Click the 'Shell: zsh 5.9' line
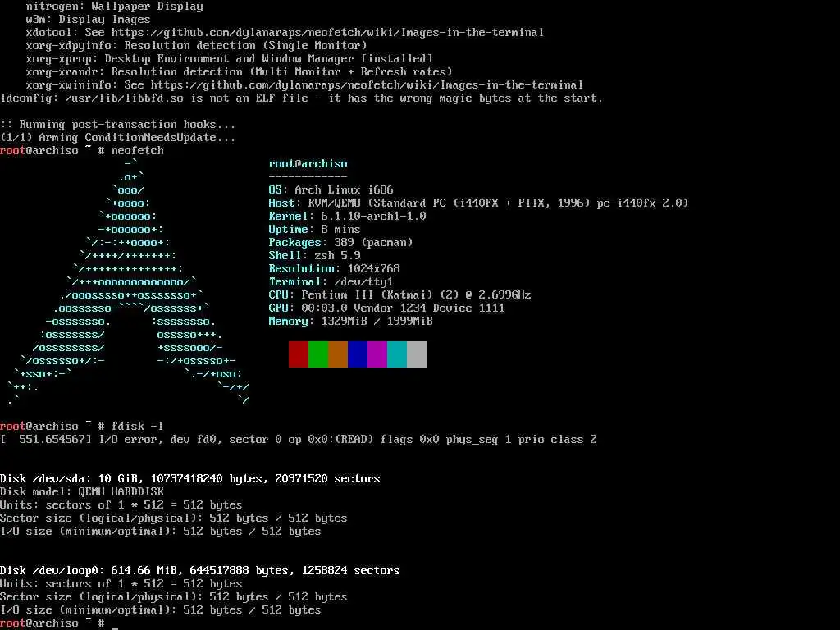Viewport: 840px width, 630px height. tap(314, 256)
